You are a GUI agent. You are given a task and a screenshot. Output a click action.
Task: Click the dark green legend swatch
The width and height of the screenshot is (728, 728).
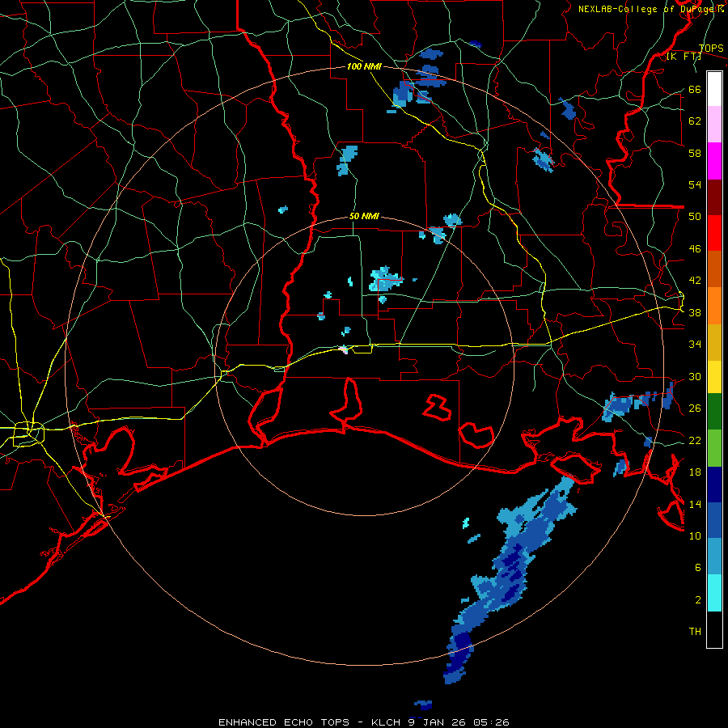click(x=714, y=412)
